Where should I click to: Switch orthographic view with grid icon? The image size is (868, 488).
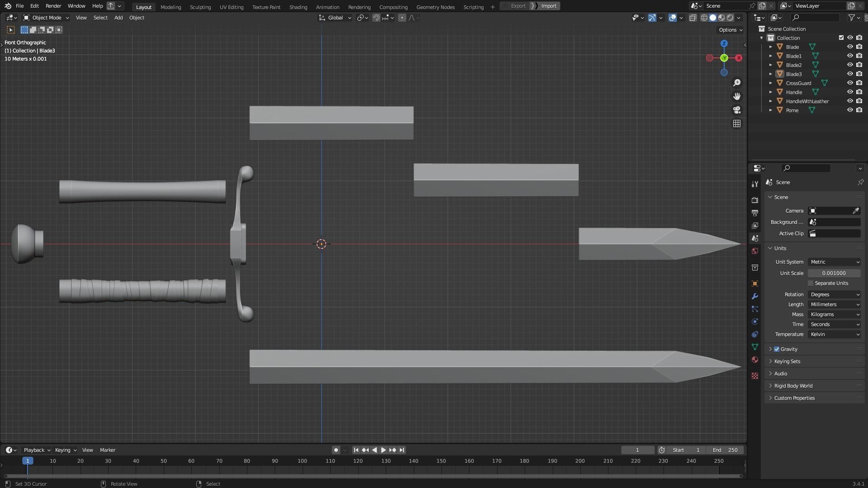[x=737, y=123]
